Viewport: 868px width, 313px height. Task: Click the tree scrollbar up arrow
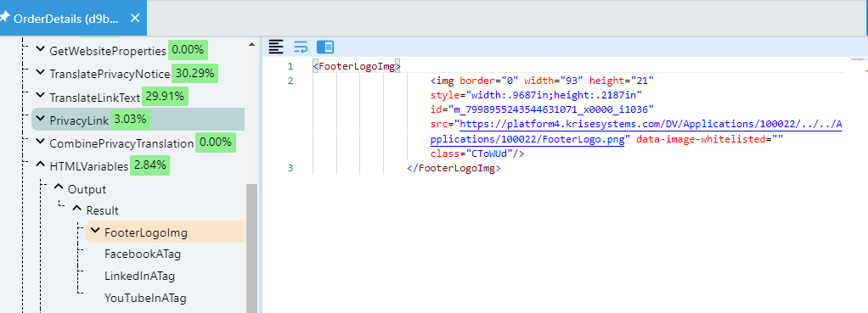tap(252, 44)
